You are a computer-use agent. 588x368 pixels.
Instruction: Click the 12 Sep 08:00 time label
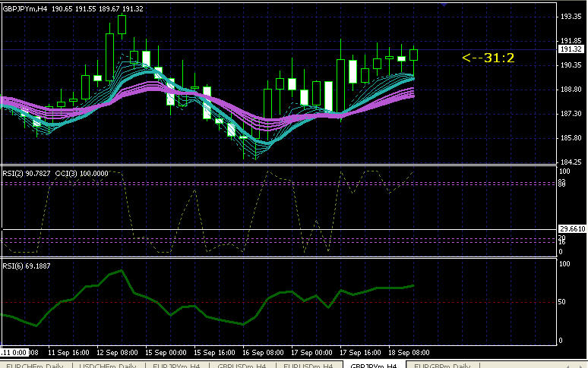coord(118,353)
